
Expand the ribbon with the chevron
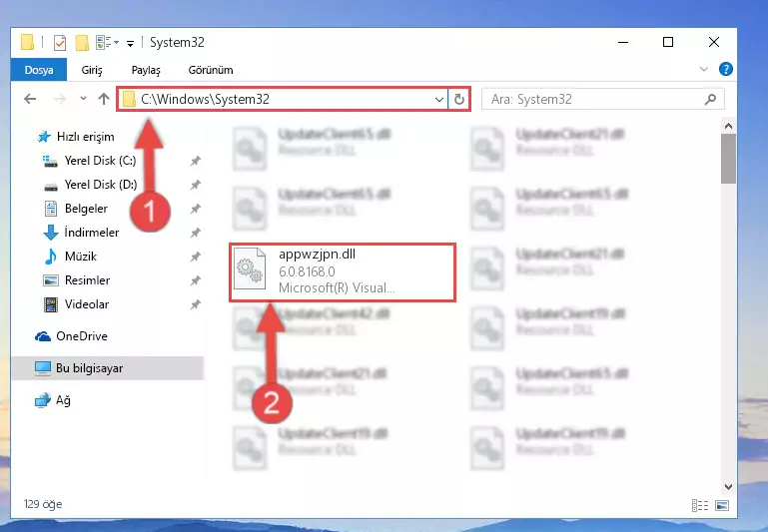click(704, 69)
